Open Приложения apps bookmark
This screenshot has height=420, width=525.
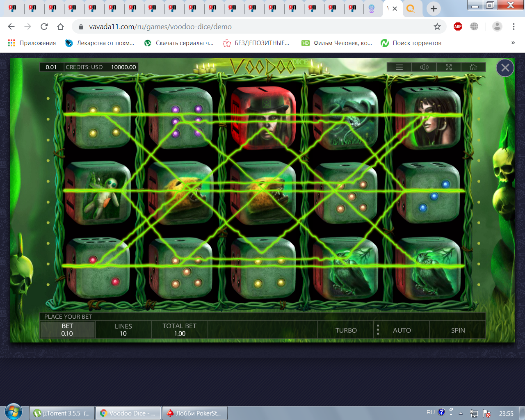click(x=32, y=43)
